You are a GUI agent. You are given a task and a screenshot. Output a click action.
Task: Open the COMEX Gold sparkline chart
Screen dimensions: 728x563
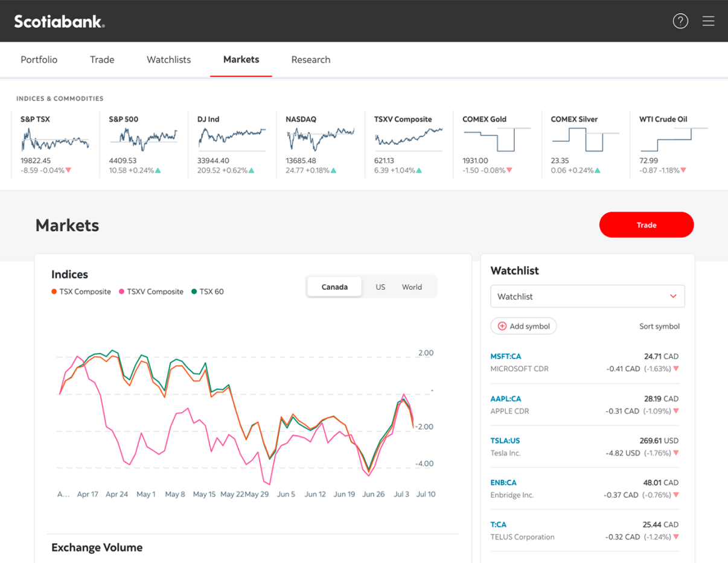pyautogui.click(x=497, y=140)
